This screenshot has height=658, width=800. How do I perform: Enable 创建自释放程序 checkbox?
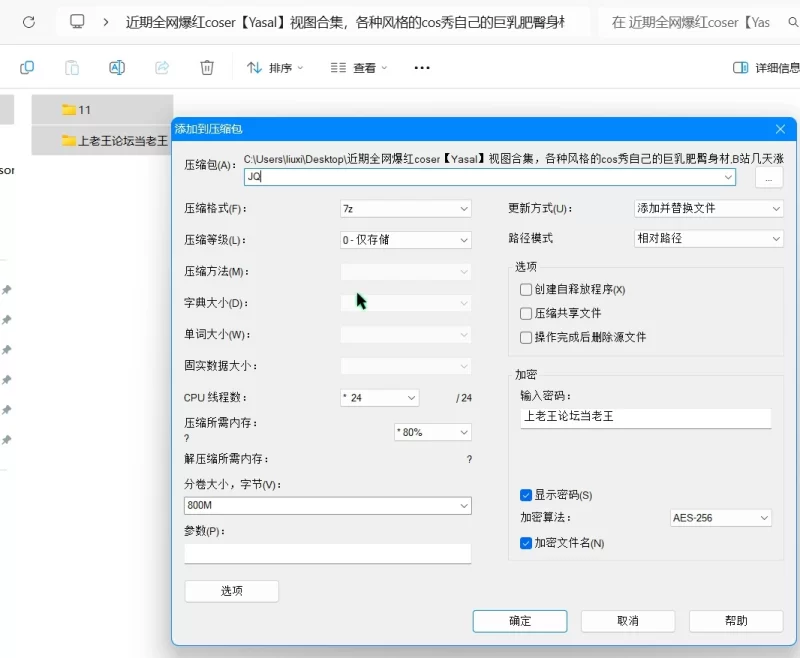[526, 290]
